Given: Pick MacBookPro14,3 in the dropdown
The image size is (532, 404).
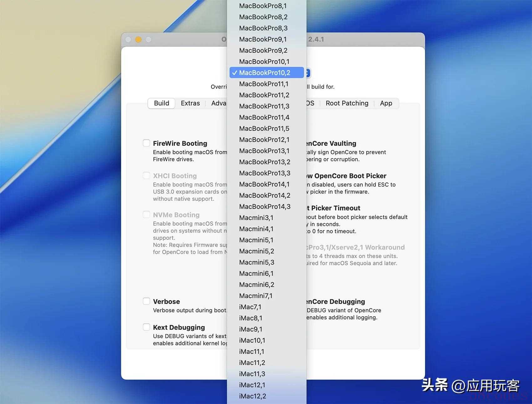Looking at the screenshot, I should pos(267,207).
